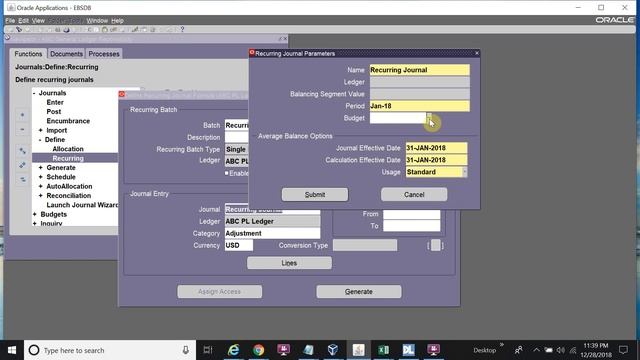The height and width of the screenshot is (360, 640).
Task: Close the Recurring Journal Parameters dialog
Action: click(477, 53)
